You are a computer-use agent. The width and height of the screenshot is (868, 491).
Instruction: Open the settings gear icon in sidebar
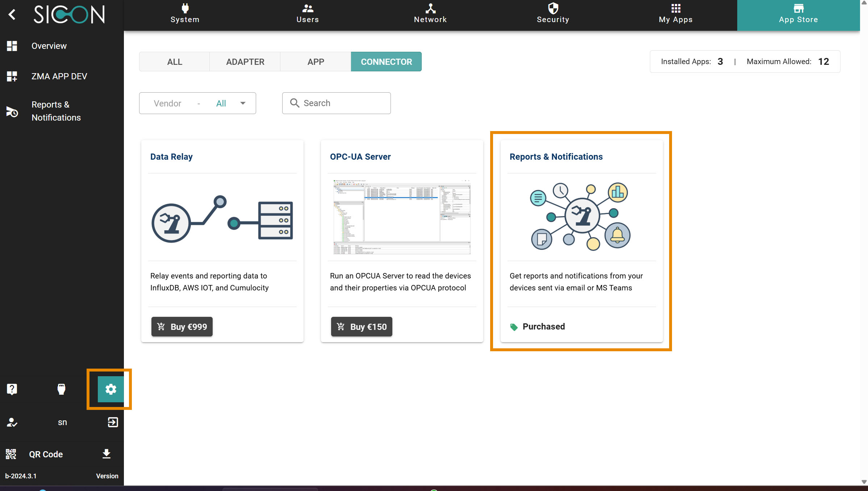click(110, 389)
